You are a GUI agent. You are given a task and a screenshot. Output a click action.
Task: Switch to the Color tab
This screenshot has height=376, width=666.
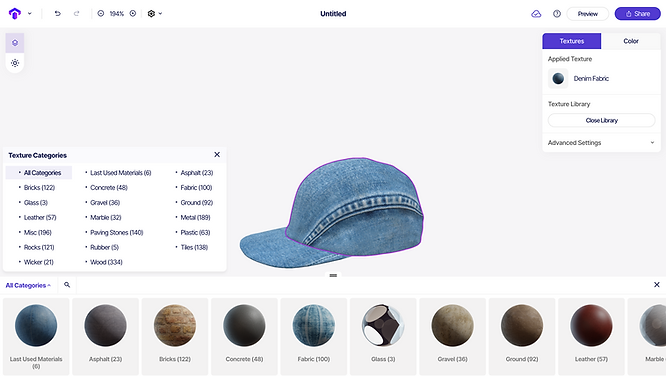(631, 41)
